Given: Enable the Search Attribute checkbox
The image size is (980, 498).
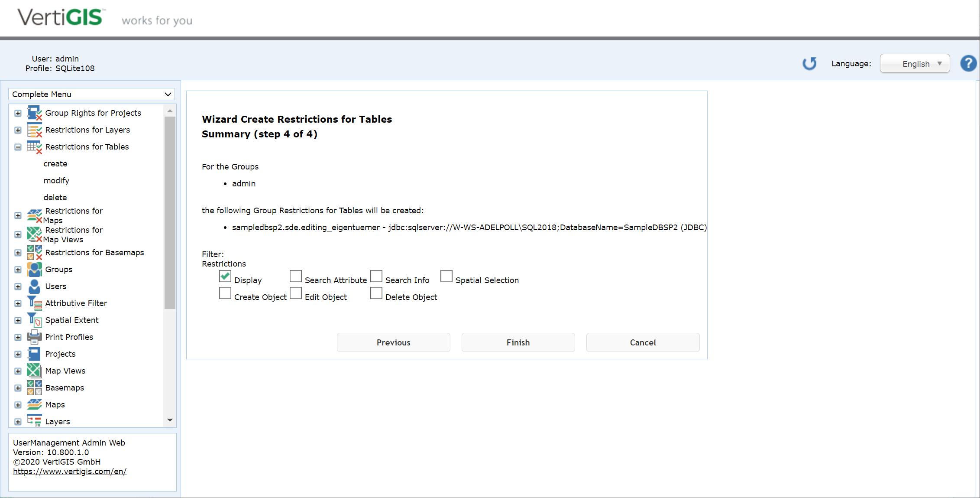Looking at the screenshot, I should point(295,276).
